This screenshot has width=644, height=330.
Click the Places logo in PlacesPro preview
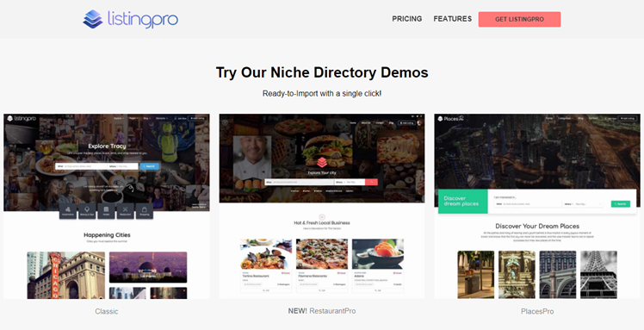pyautogui.click(x=450, y=119)
